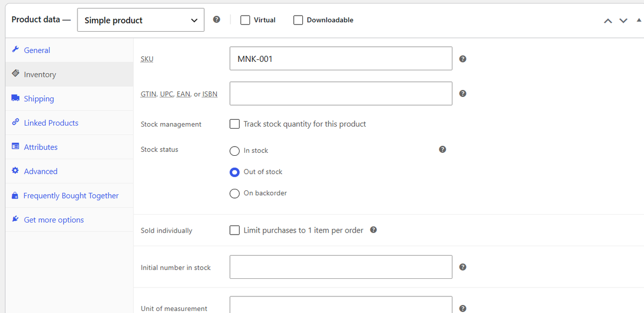The height and width of the screenshot is (313, 644).
Task: Enable the Downloadable checkbox
Action: click(x=298, y=20)
